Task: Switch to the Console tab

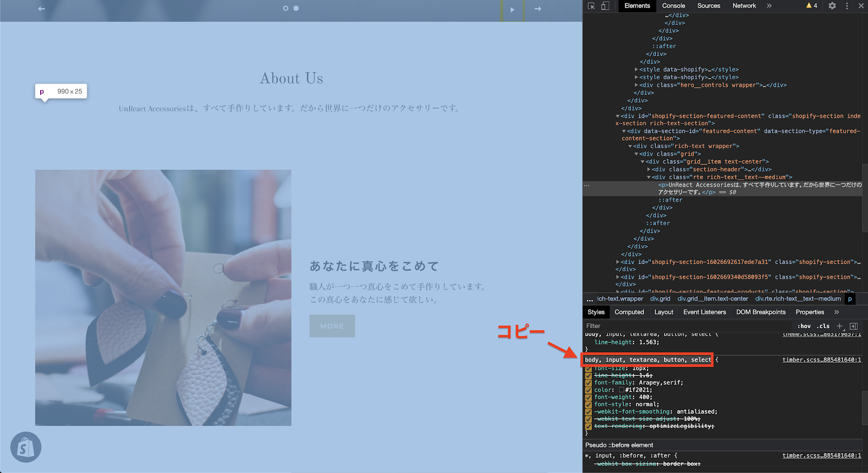Action: pyautogui.click(x=673, y=6)
